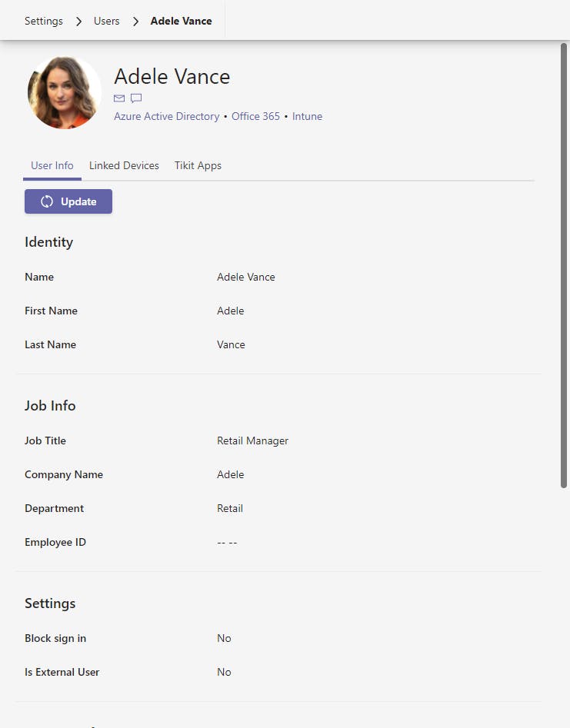Click the 'Employee ID' field label
Screen dimensions: 570x728
(x=55, y=542)
